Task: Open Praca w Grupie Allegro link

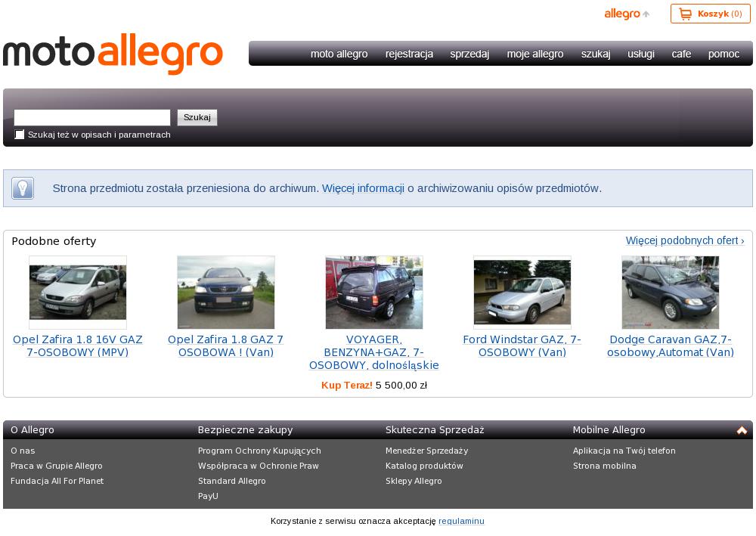Action: [x=57, y=466]
